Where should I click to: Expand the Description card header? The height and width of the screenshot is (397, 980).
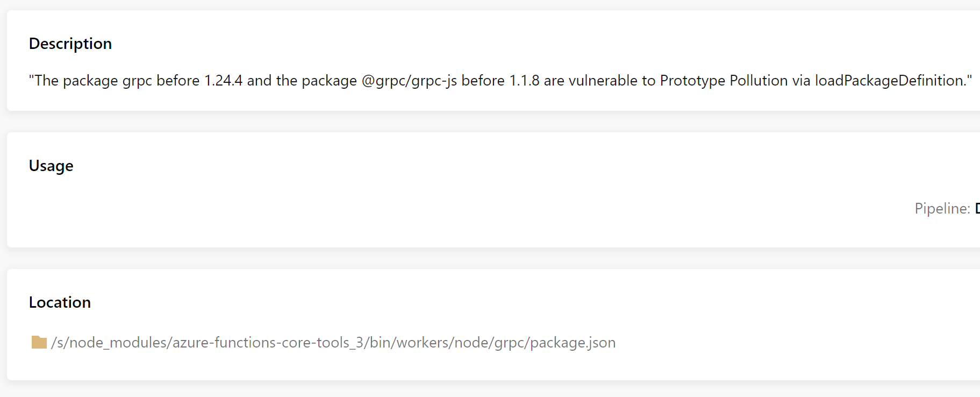pyautogui.click(x=70, y=43)
